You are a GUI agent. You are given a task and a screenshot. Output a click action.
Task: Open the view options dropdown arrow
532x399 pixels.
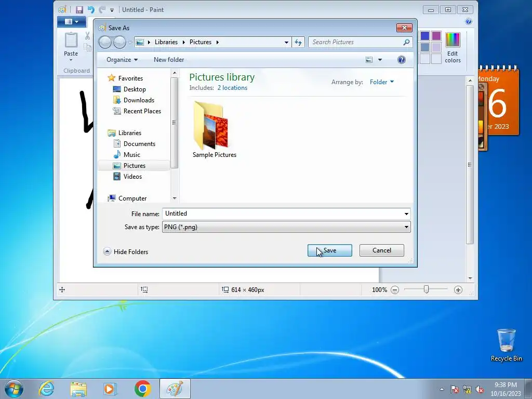(380, 60)
